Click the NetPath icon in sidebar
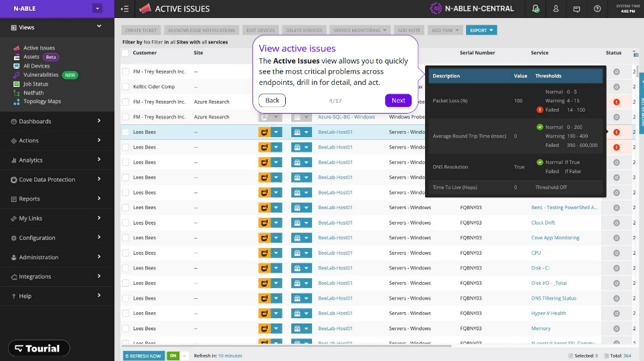The height and width of the screenshot is (361, 644). [17, 93]
